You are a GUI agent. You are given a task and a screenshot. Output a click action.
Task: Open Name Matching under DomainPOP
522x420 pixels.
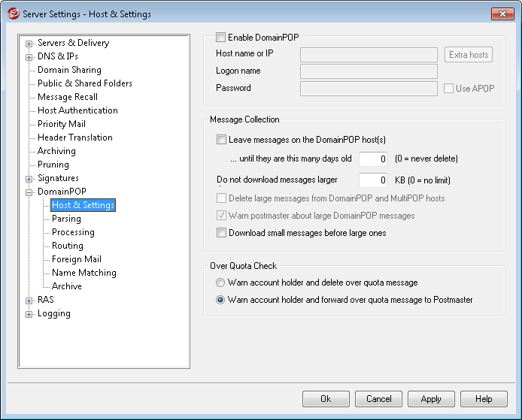(x=84, y=273)
